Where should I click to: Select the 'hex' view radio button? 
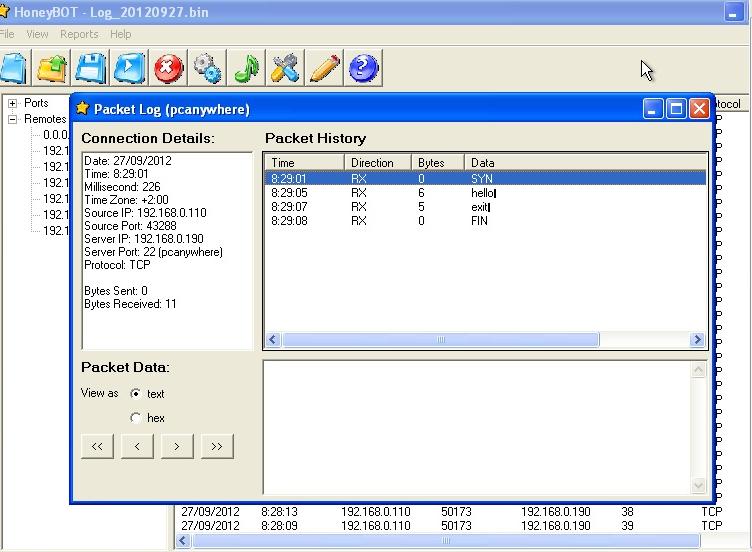point(136,418)
